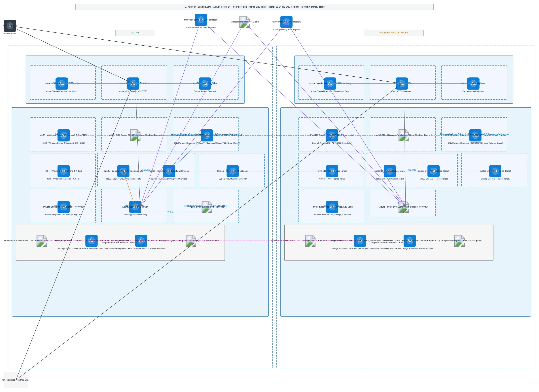Screen dimensions: 539x392
Task: Select app02 Legacy SQL 2012 icon
Action: click(x=123, y=171)
